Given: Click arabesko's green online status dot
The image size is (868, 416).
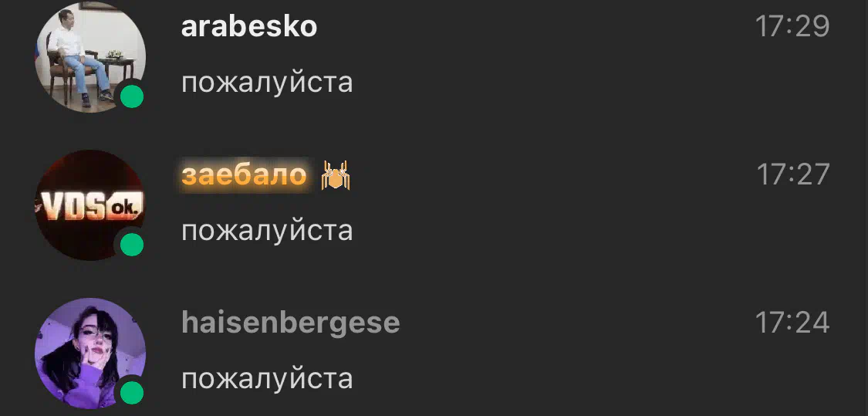Looking at the screenshot, I should click(132, 97).
